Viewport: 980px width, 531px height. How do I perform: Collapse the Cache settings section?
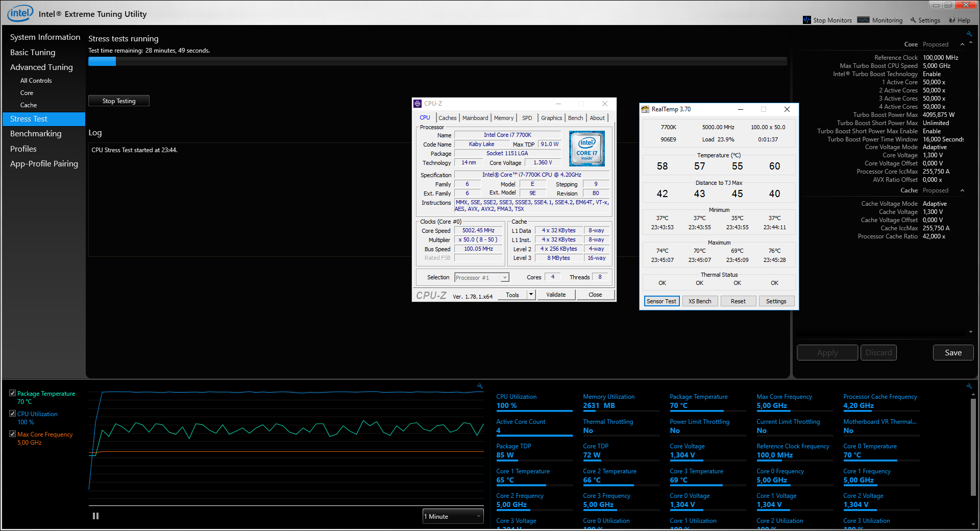click(963, 190)
